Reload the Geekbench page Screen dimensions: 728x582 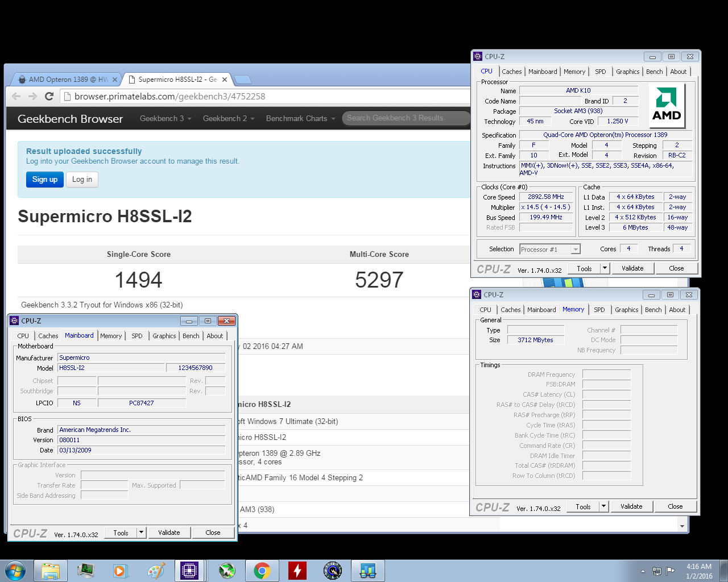[49, 96]
